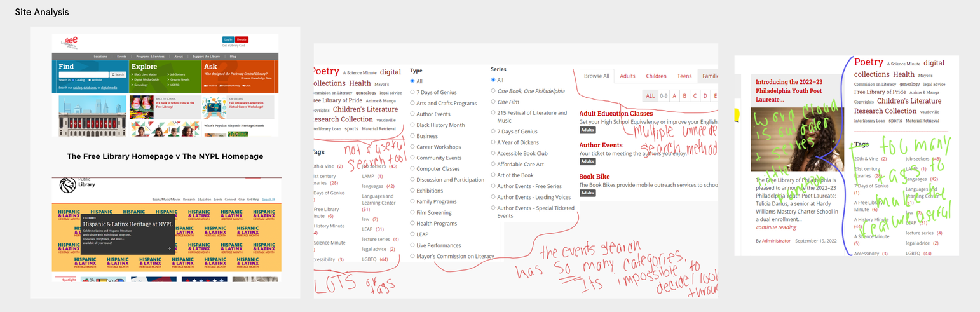Select the 'Black History Month' radio option

412,125
